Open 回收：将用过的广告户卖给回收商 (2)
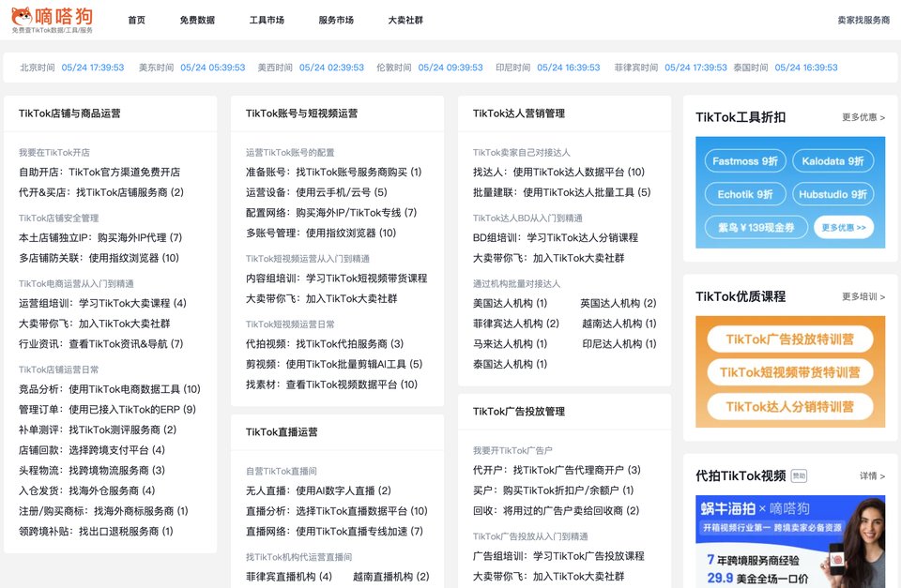This screenshot has height=588, width=901. 557,510
